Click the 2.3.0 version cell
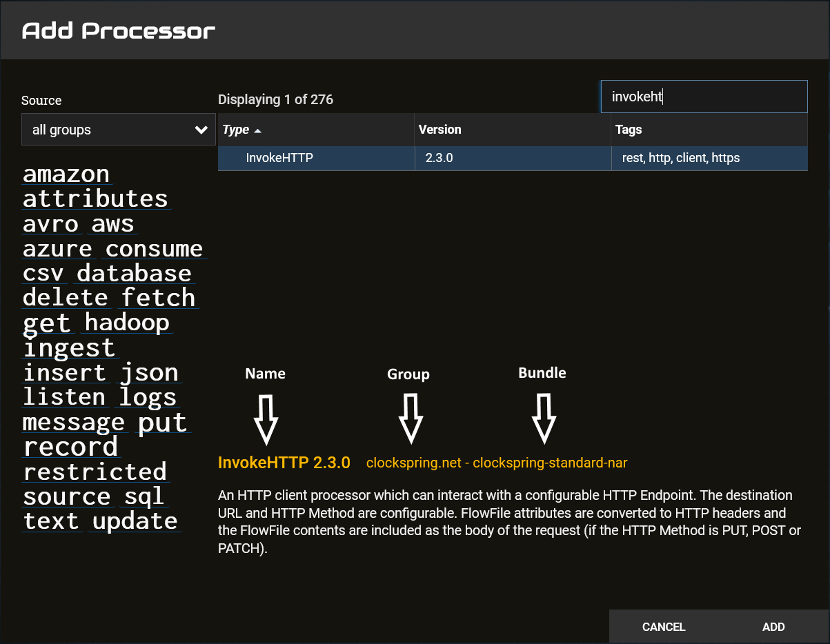 [513, 158]
